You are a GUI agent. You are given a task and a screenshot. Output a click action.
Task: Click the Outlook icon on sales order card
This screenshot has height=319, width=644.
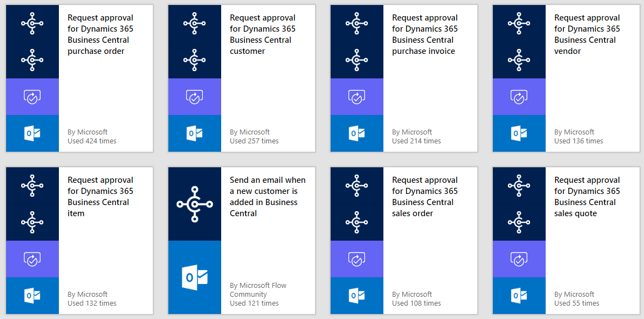[357, 296]
